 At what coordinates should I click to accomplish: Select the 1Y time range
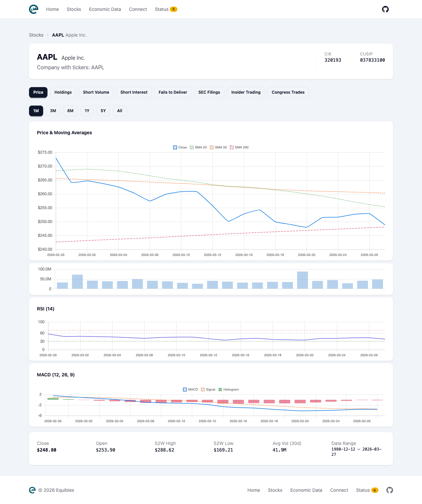[87, 111]
